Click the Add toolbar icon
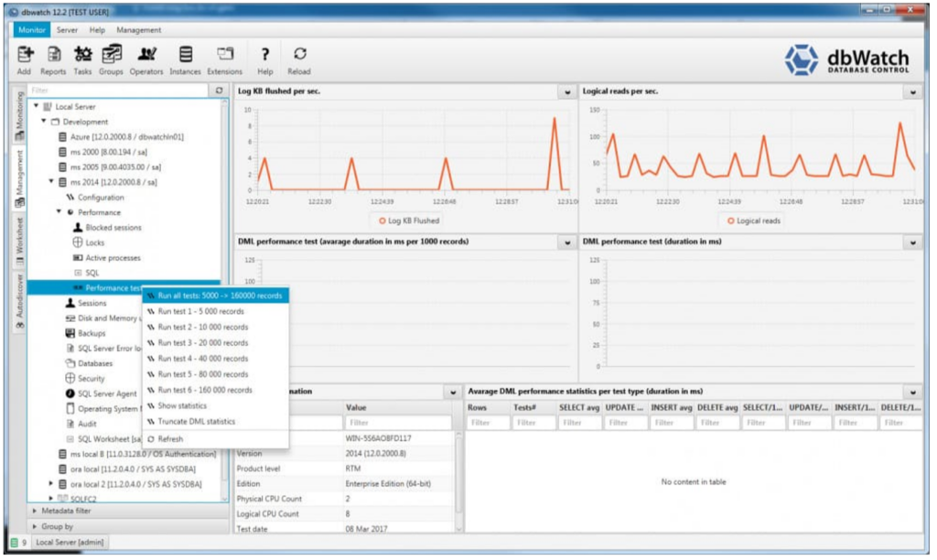This screenshot has height=560, width=937. coord(25,55)
